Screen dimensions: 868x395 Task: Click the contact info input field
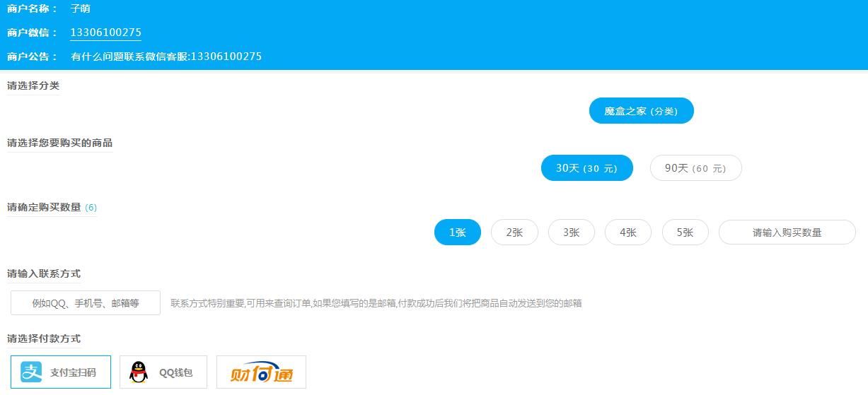click(x=86, y=303)
